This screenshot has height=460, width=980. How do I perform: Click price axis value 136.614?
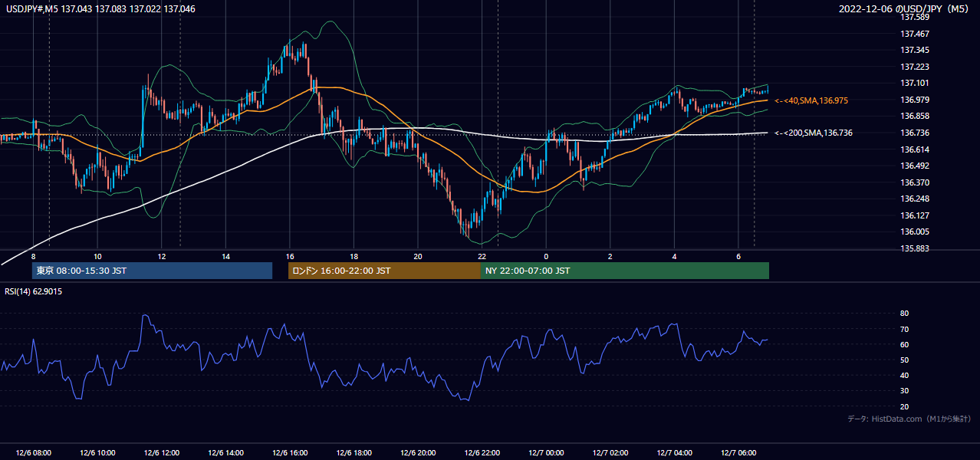[x=915, y=149]
